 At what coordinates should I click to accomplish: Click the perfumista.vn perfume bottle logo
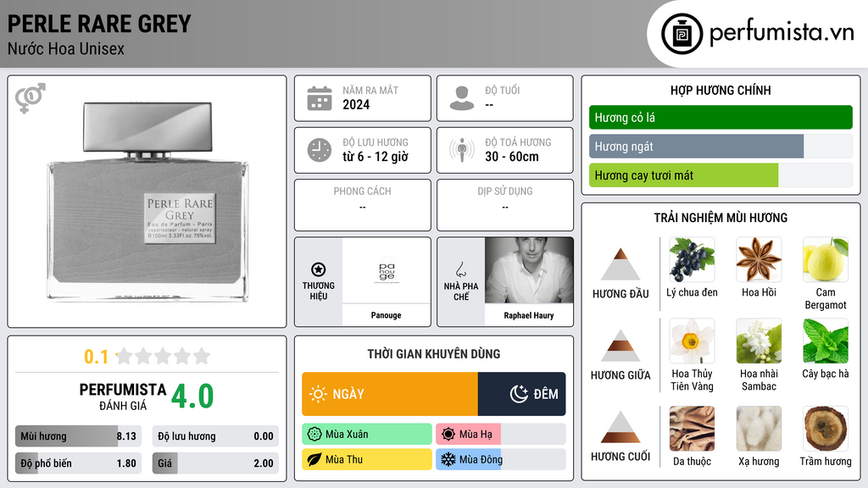click(x=682, y=34)
